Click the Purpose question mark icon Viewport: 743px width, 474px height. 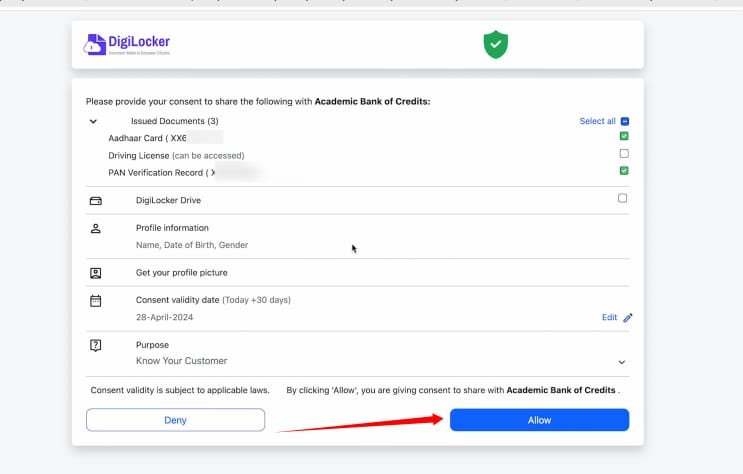click(x=96, y=345)
